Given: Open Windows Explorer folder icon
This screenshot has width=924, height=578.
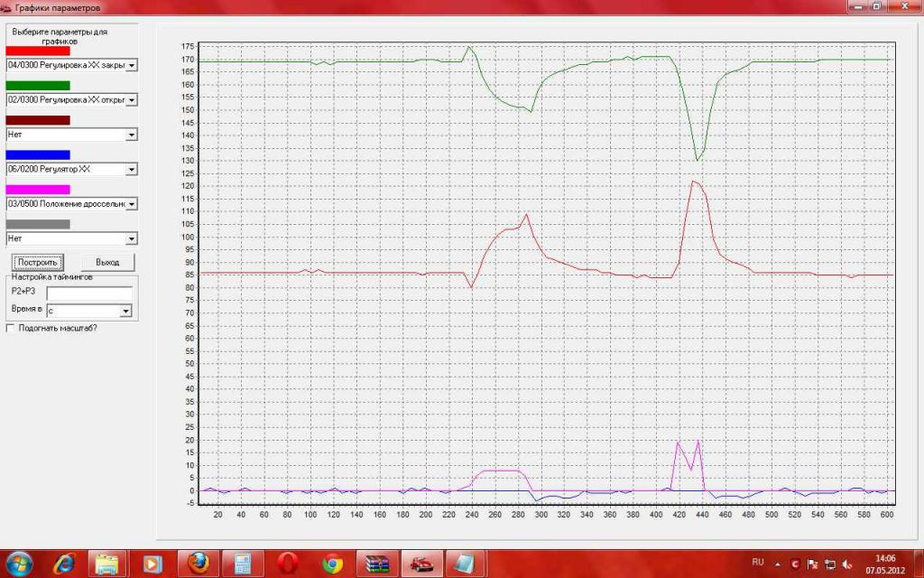Looking at the screenshot, I should pyautogui.click(x=107, y=564).
